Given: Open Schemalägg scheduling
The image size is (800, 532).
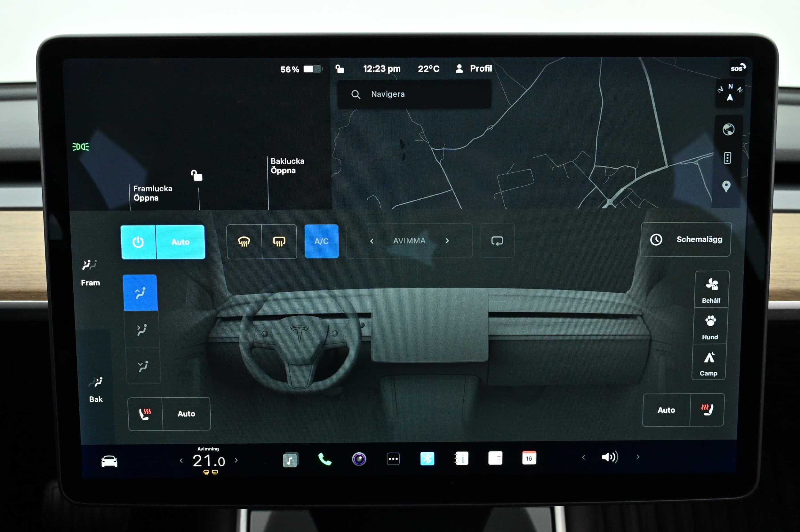Looking at the screenshot, I should tap(686, 239).
